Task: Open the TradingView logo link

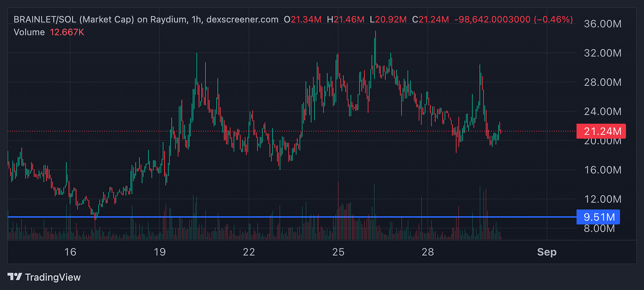Action: [x=44, y=277]
